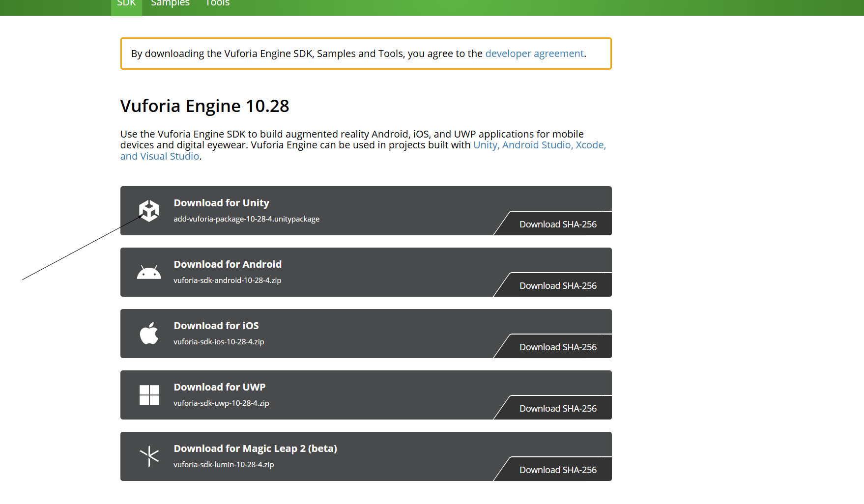Click the Download for iOS heading

click(216, 326)
